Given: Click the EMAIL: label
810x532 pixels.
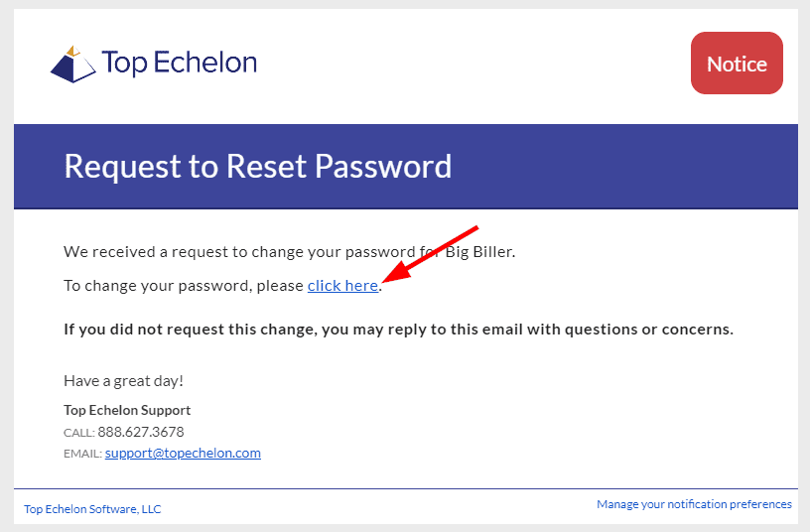Looking at the screenshot, I should [82, 454].
